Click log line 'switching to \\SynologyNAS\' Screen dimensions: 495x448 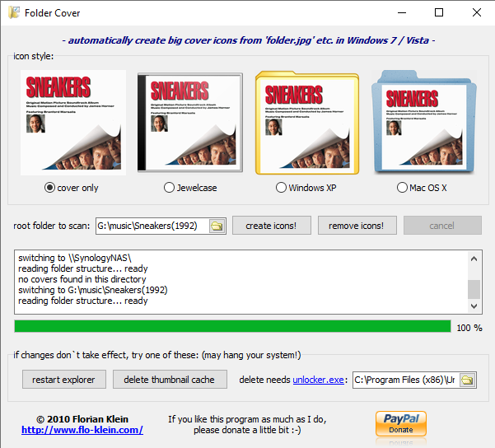click(74, 258)
